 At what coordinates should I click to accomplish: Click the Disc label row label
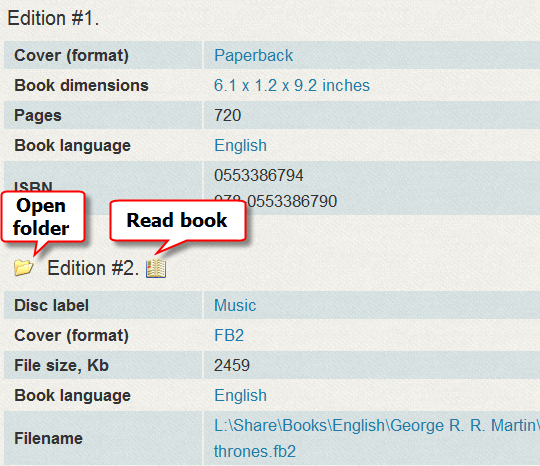coord(51,305)
